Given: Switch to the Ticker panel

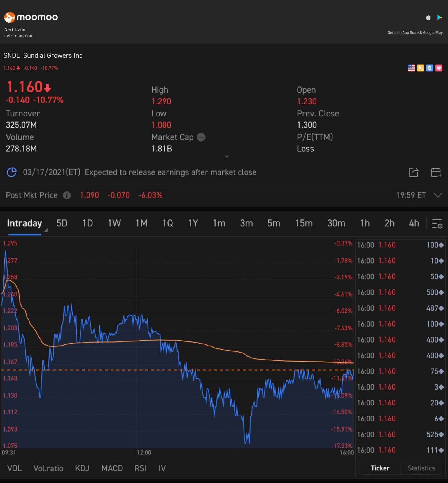Looking at the screenshot, I should [x=380, y=468].
